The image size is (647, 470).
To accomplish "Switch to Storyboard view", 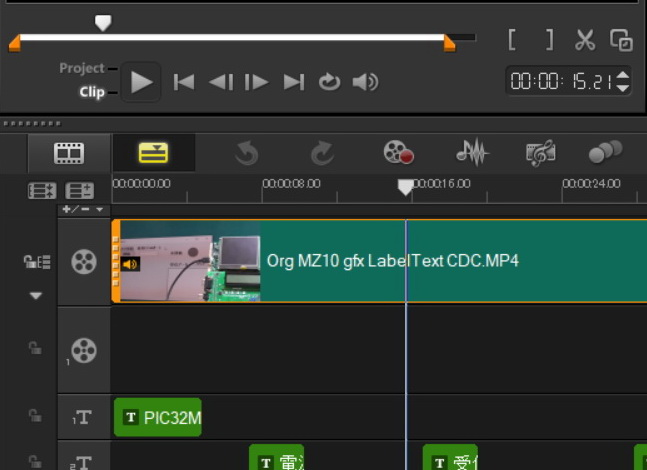I will click(69, 153).
